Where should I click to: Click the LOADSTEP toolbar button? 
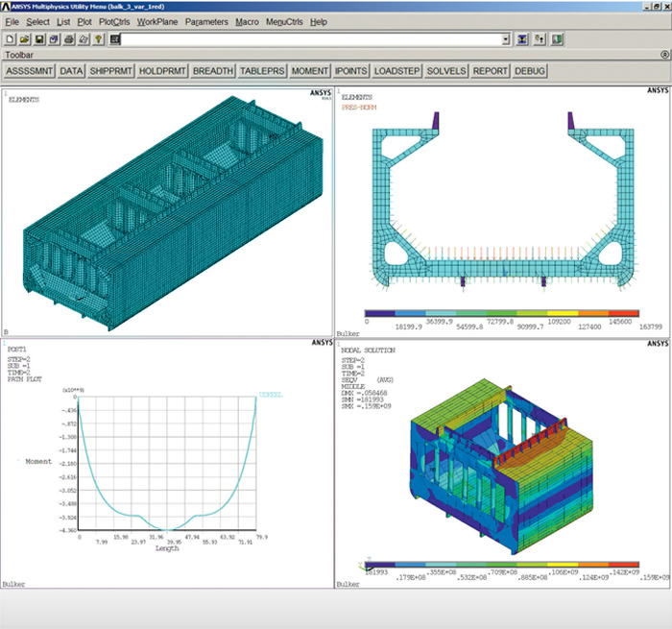pyautogui.click(x=396, y=71)
